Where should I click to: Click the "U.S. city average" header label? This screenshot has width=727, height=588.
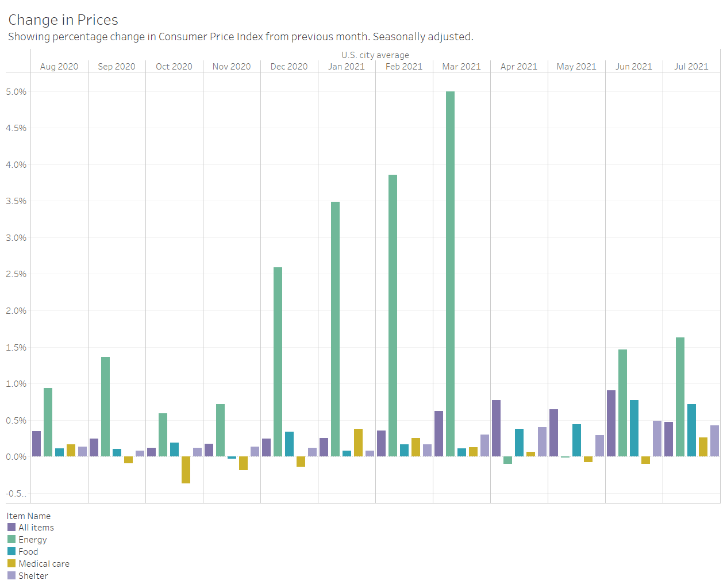375,55
